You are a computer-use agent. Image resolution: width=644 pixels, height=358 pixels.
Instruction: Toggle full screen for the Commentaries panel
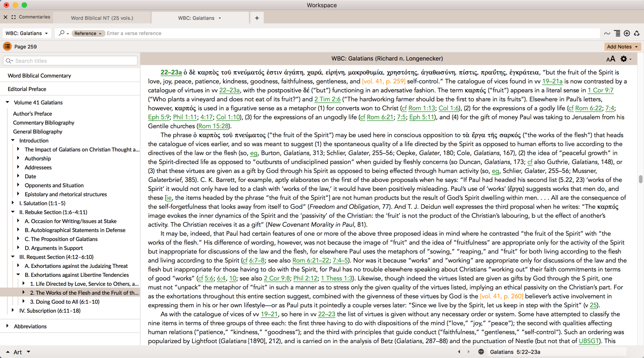click(x=13, y=17)
